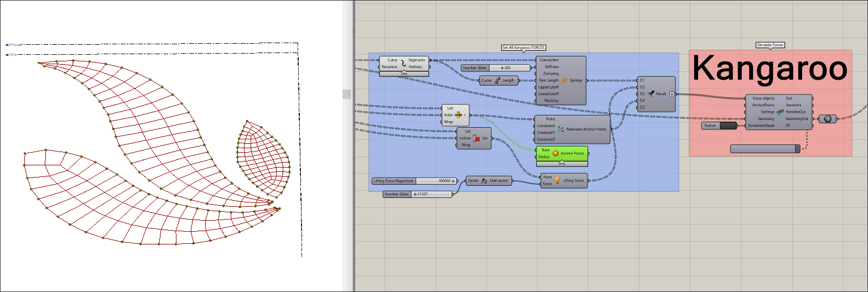Click the flatten arrow on Result output
Screen dimensions: 868x292
[x=672, y=94]
